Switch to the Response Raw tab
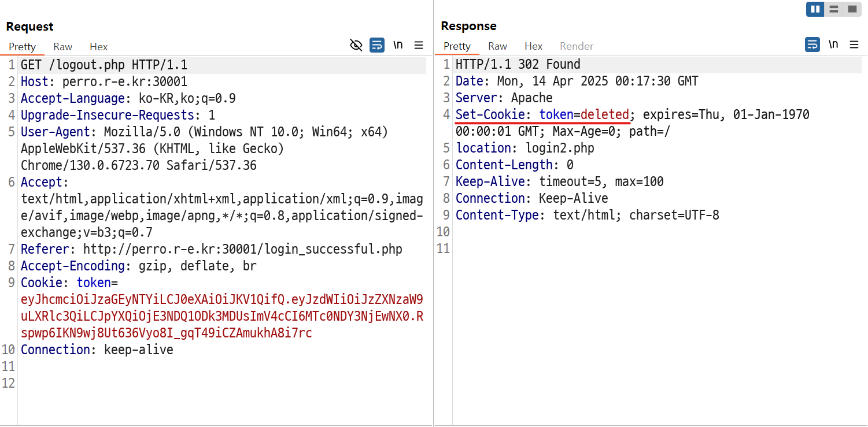 [498, 46]
